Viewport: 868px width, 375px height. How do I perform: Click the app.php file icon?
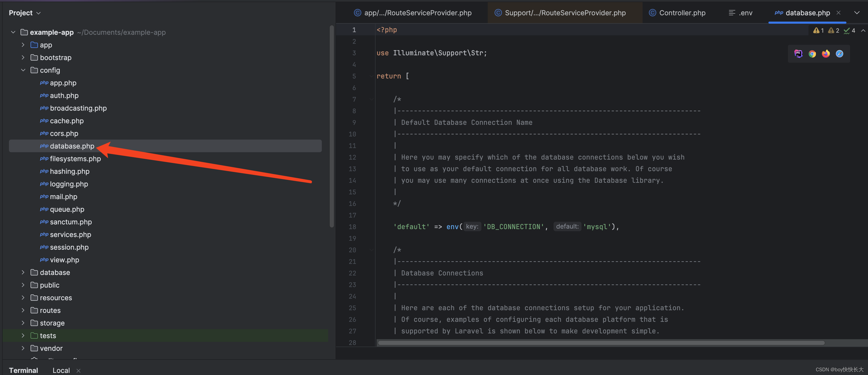pyautogui.click(x=44, y=83)
